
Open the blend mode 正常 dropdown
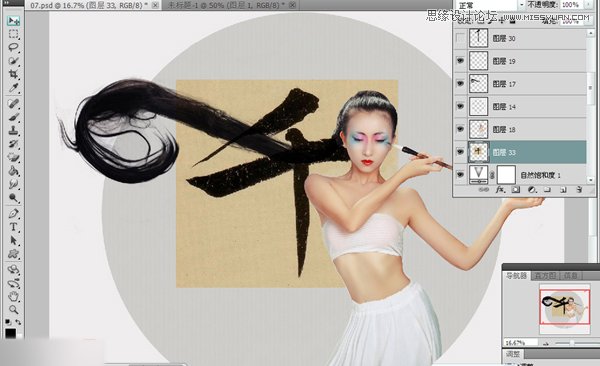[x=491, y=5]
